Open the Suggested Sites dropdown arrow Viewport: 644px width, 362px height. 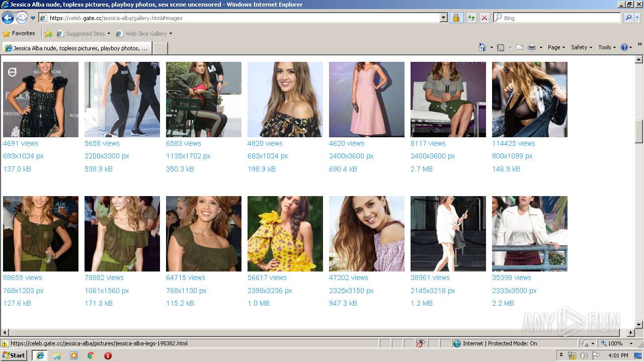(x=109, y=34)
